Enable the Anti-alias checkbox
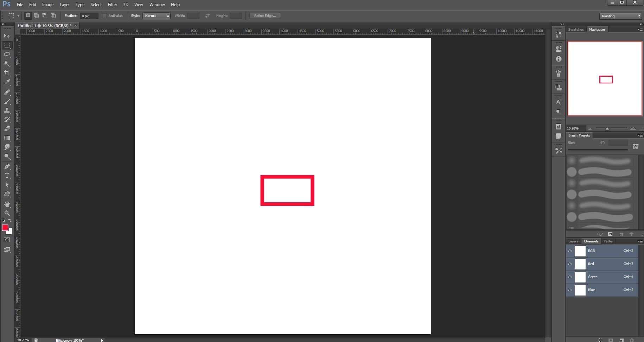 coord(104,16)
